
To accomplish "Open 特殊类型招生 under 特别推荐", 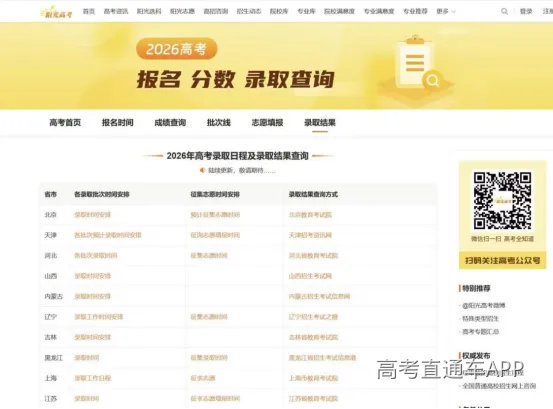I will point(480,319).
